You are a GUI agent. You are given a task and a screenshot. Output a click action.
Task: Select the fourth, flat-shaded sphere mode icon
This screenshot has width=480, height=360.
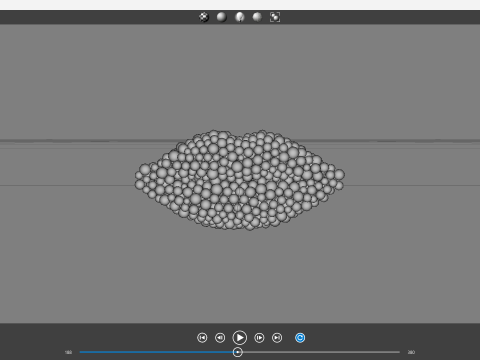257,17
